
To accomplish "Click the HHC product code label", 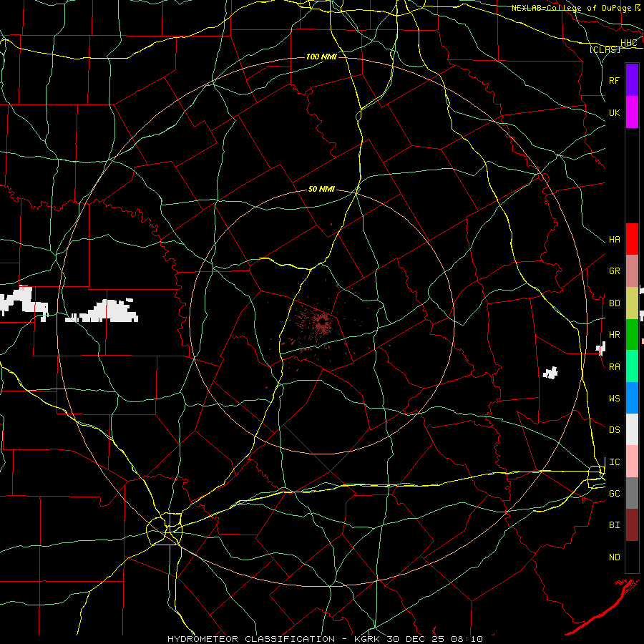I will [628, 43].
